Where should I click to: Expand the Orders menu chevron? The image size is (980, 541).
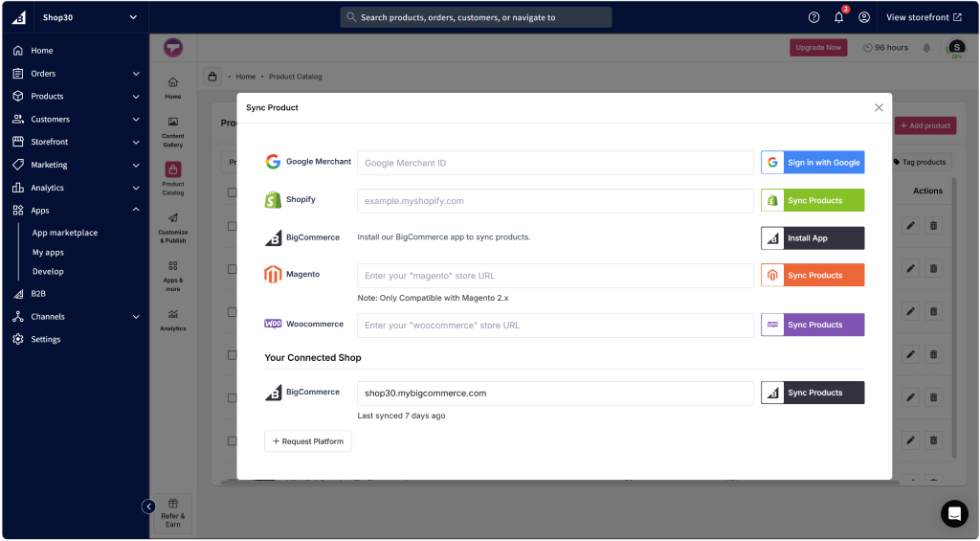click(136, 74)
